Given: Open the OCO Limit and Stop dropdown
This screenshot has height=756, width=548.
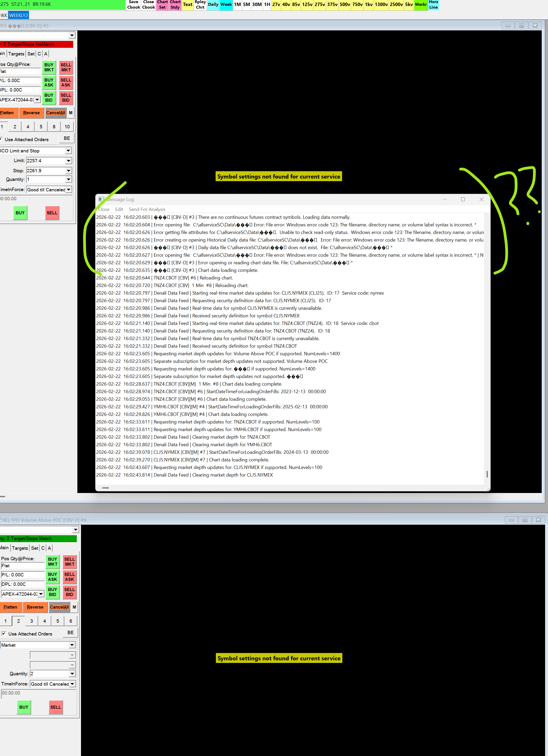Looking at the screenshot, I should click(x=68, y=151).
